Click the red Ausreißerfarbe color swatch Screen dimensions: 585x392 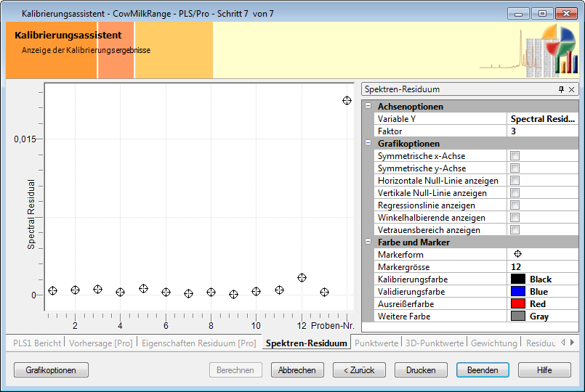(517, 304)
